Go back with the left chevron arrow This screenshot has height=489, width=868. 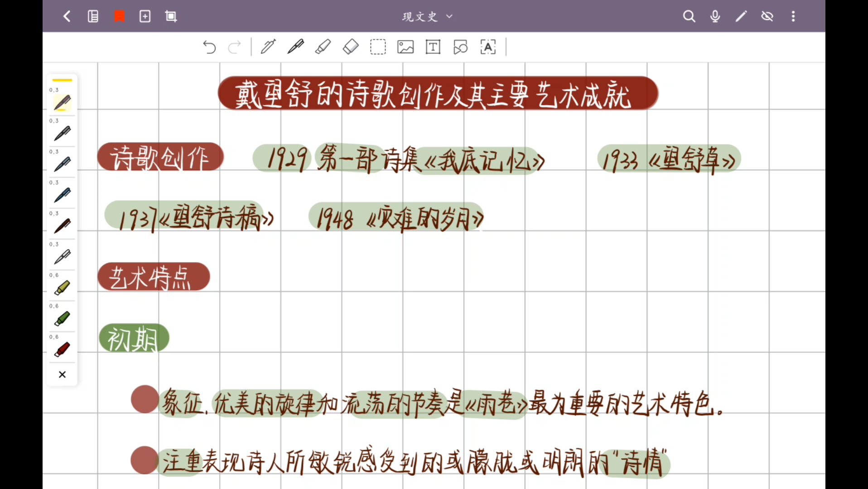pos(67,17)
